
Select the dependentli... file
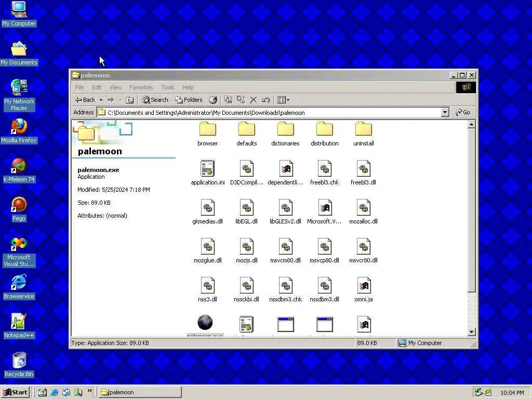click(285, 172)
